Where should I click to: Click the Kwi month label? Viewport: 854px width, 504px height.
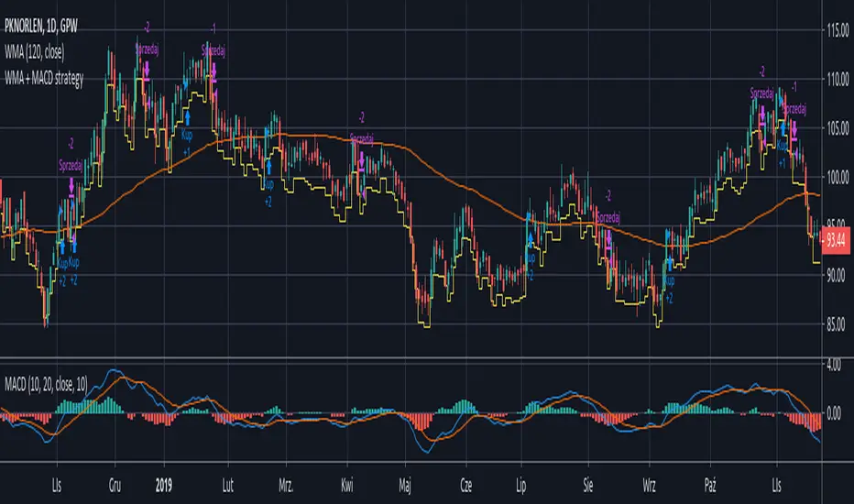[347, 486]
